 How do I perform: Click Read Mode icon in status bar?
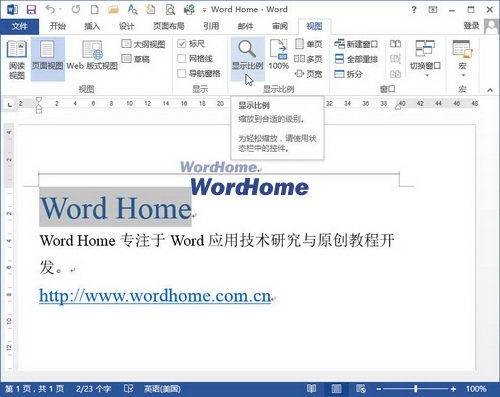[312, 389]
